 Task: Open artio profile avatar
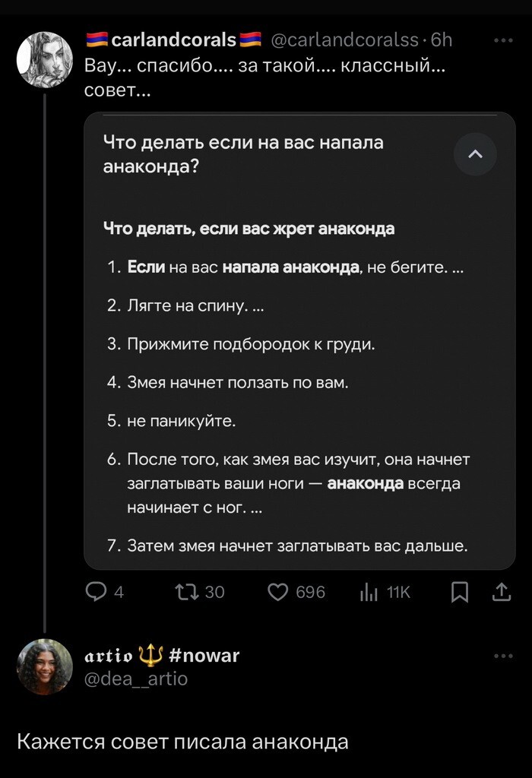coord(45,666)
